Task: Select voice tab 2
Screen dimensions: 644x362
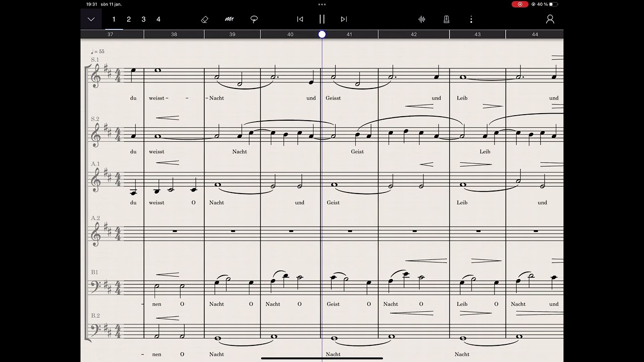Action: (129, 19)
